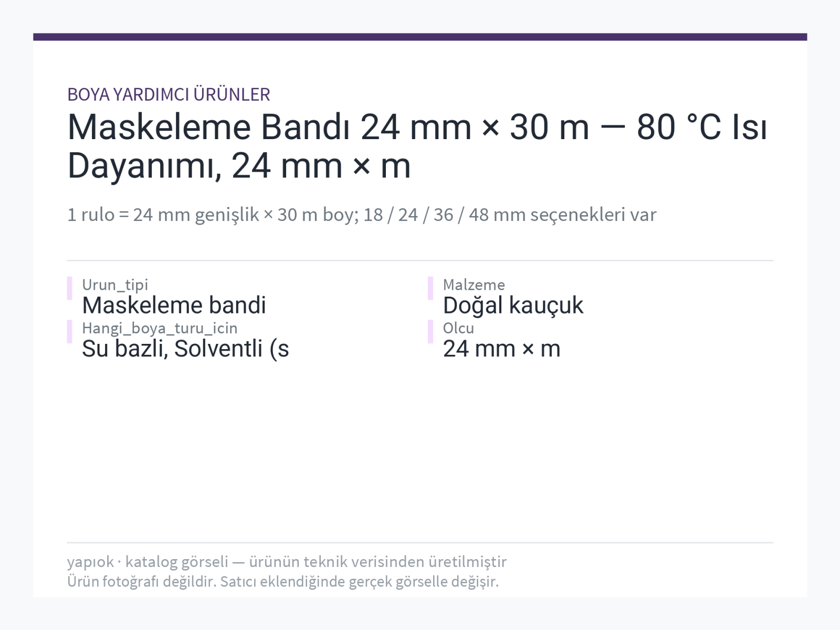Click the roll size options description line
This screenshot has height=630, width=840.
[362, 215]
